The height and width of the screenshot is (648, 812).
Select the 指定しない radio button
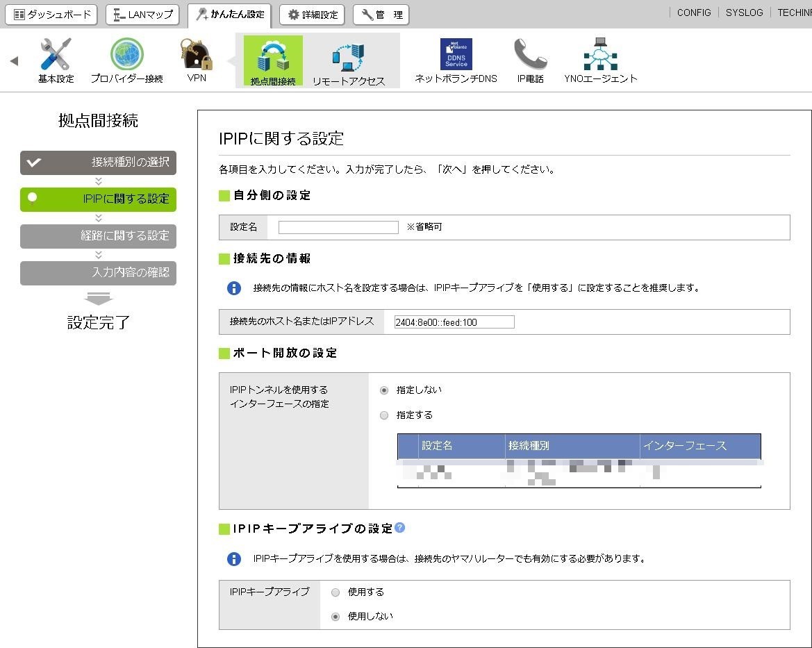[x=384, y=390]
